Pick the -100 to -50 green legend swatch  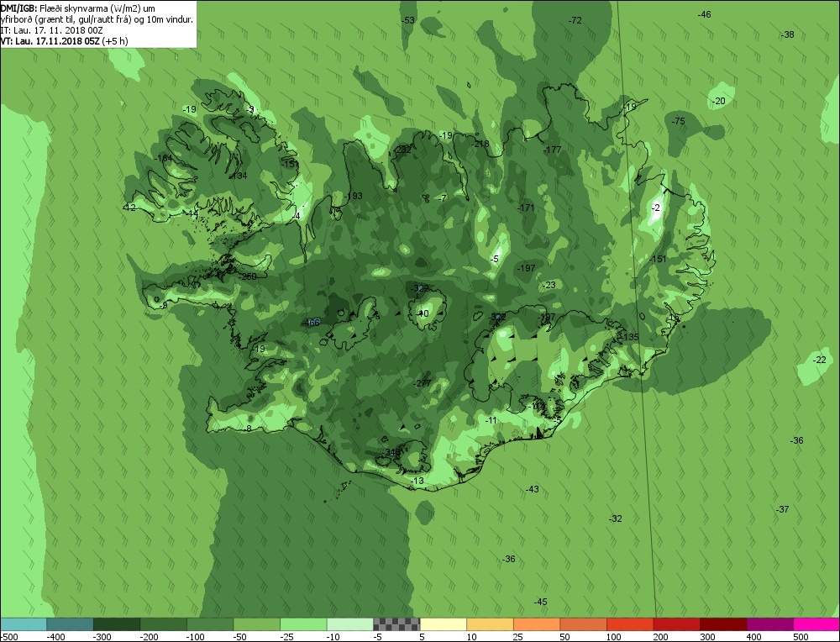tap(209, 624)
